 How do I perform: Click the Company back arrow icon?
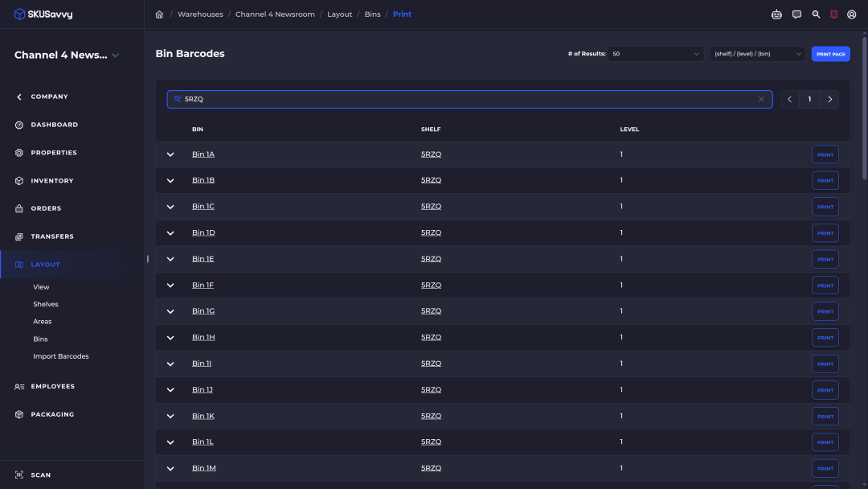click(x=19, y=97)
